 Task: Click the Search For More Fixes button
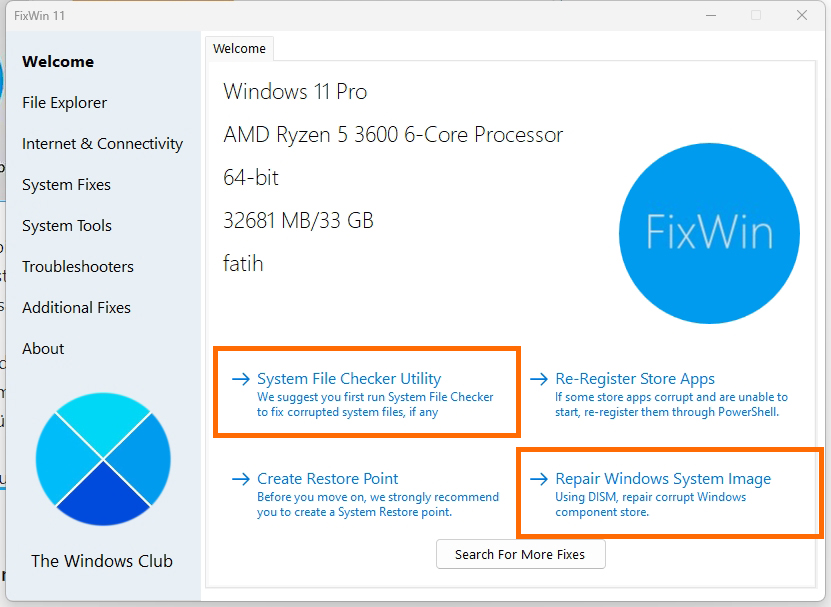coord(520,554)
